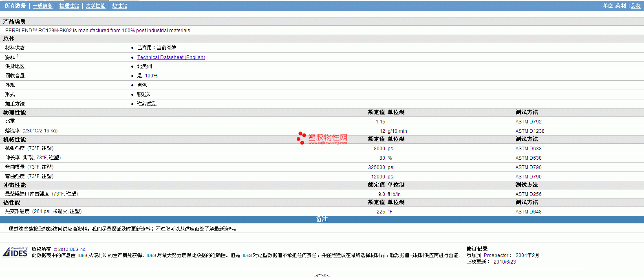Click the PERBLEND RC129M-BK02 description text
Screen dimensions: 644x277
tap(98, 31)
